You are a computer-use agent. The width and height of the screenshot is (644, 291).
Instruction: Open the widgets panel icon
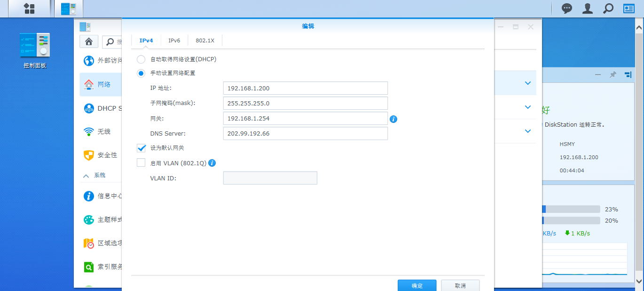coord(629,8)
